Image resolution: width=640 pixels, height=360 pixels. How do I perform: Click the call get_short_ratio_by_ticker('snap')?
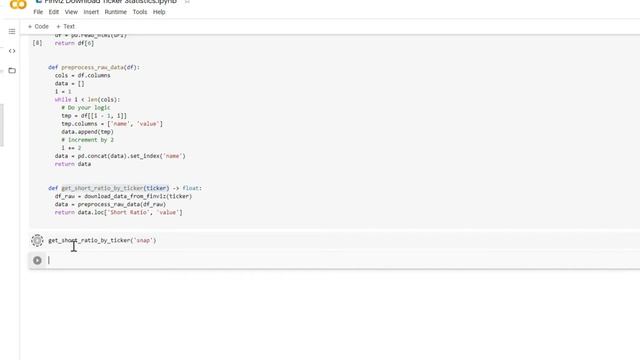point(102,240)
